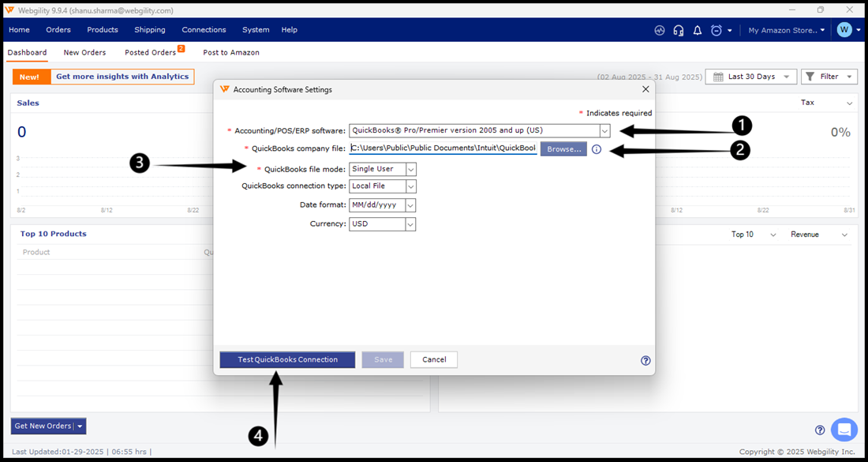868x462 pixels.
Task: Open the Shipping menu
Action: [x=149, y=30]
